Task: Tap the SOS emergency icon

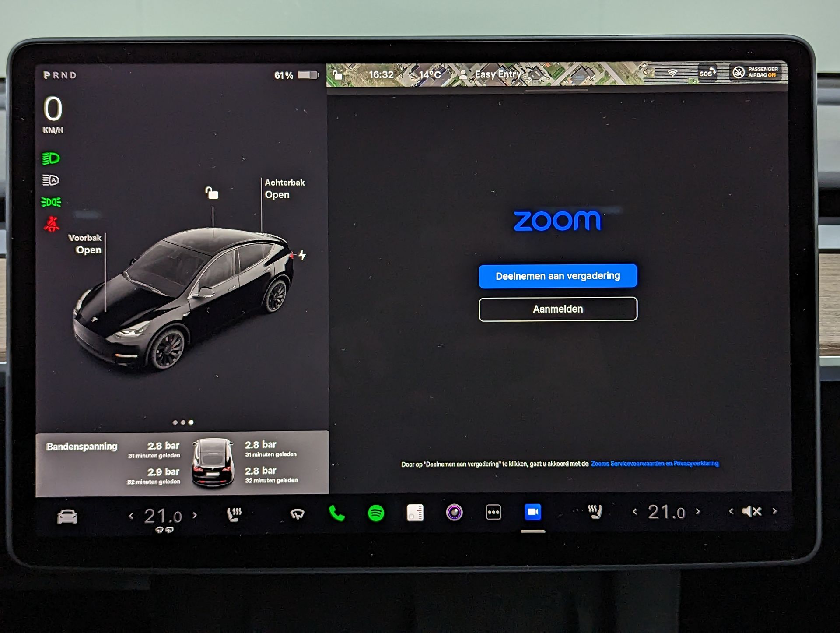Action: pos(707,73)
